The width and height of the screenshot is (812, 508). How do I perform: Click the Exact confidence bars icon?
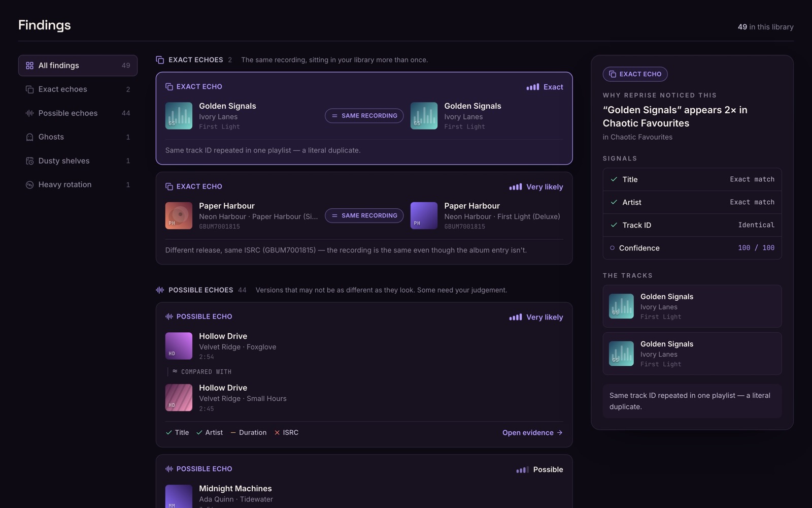point(533,87)
